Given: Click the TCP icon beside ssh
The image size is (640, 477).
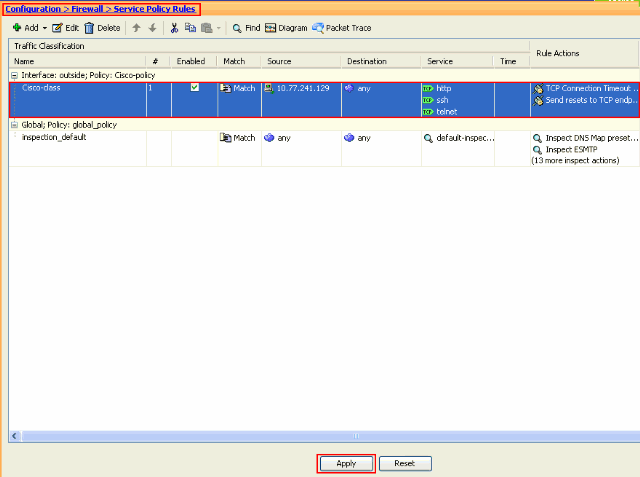Looking at the screenshot, I should pos(428,100).
